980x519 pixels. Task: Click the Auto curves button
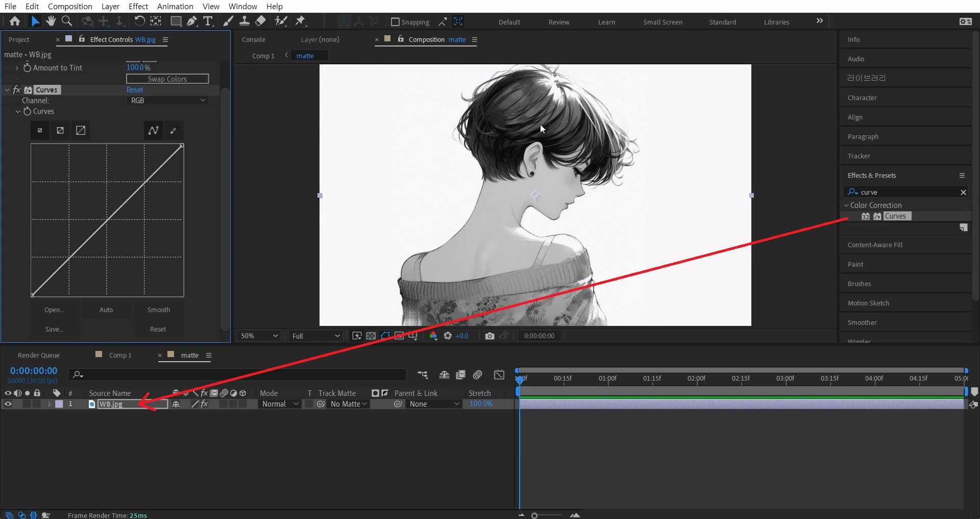106,310
